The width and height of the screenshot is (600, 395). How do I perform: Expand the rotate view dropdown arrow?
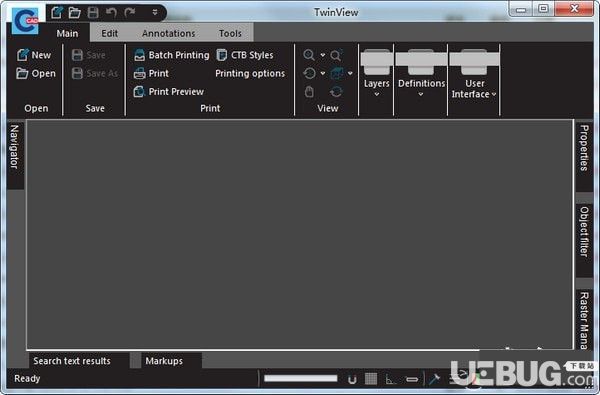click(323, 73)
